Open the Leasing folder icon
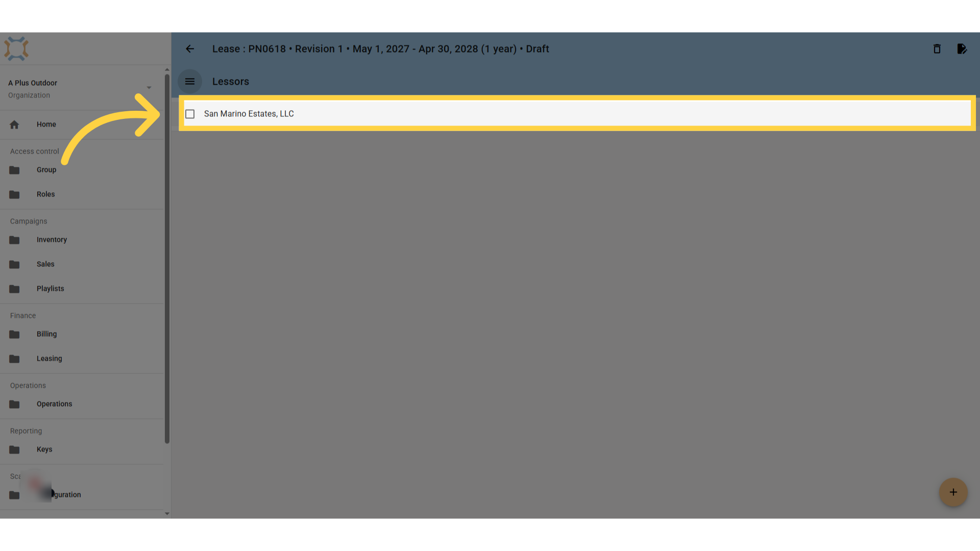This screenshot has height=551, width=980. click(14, 359)
